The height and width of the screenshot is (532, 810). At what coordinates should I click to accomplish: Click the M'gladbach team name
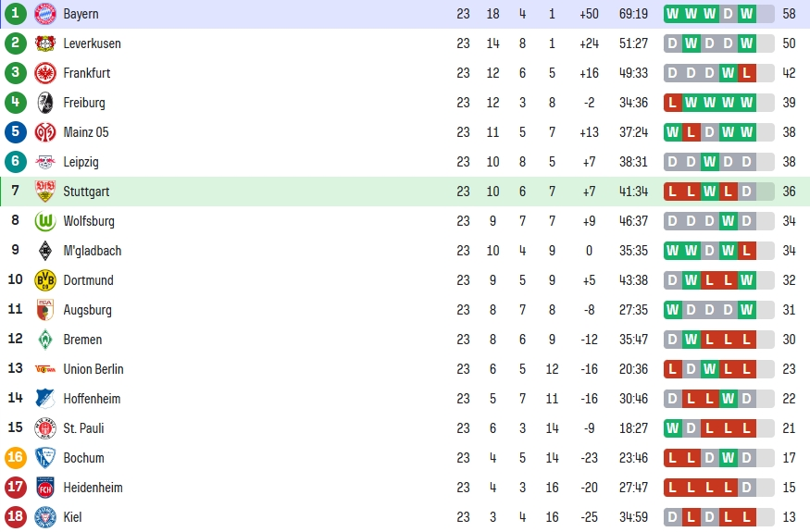pos(92,251)
